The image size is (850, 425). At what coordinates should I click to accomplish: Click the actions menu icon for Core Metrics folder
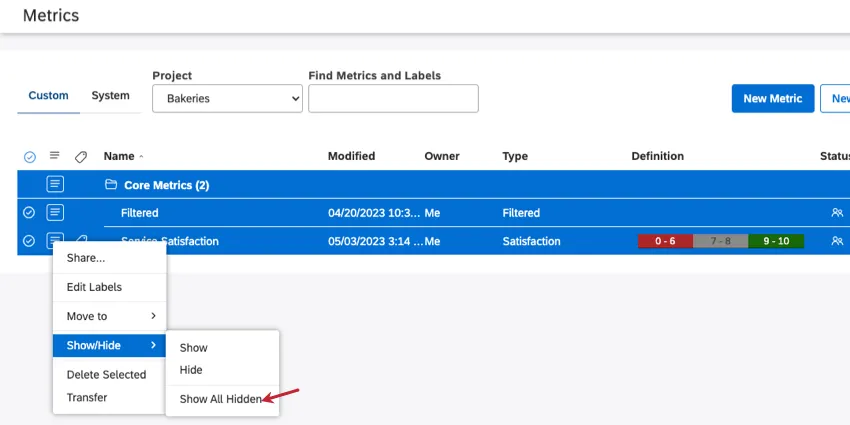pyautogui.click(x=55, y=184)
